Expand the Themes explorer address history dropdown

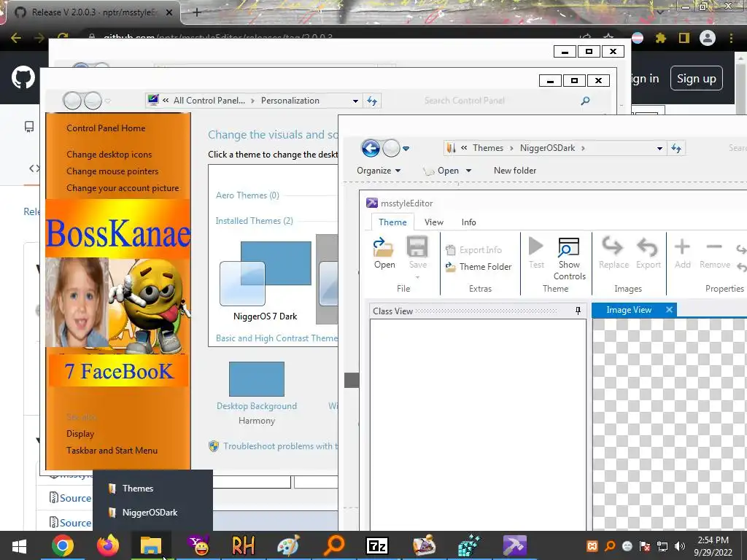tap(659, 149)
